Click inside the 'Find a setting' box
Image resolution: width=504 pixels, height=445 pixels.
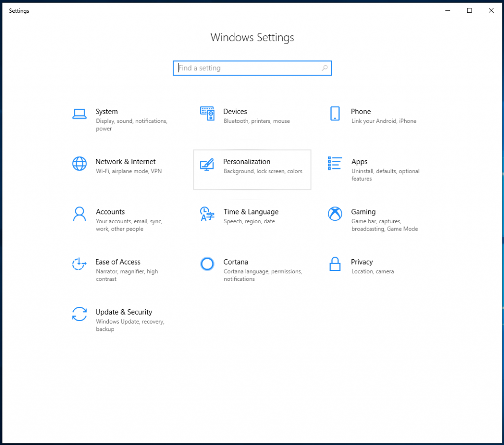point(246,68)
